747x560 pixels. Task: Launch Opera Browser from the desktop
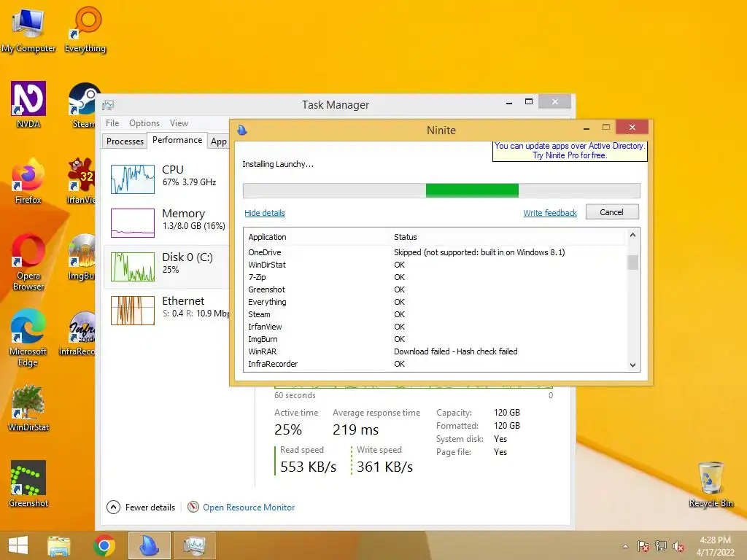pyautogui.click(x=28, y=262)
